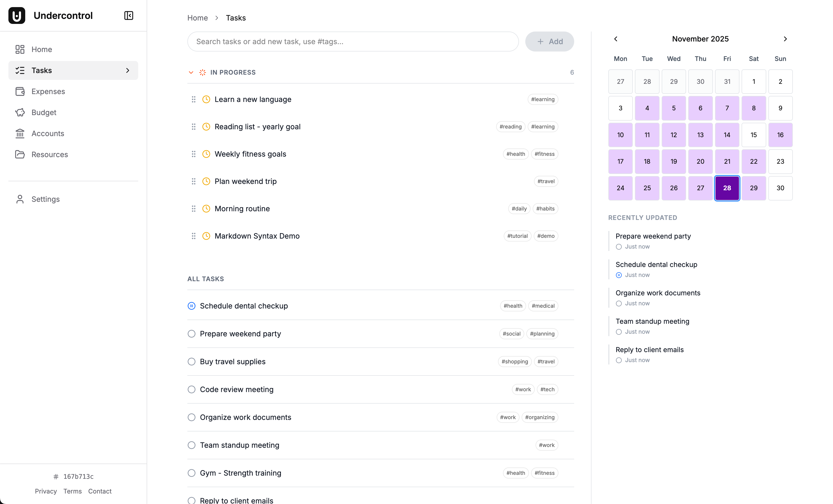833x504 pixels.
Task: Open the Privacy link in footer
Action: point(46,491)
